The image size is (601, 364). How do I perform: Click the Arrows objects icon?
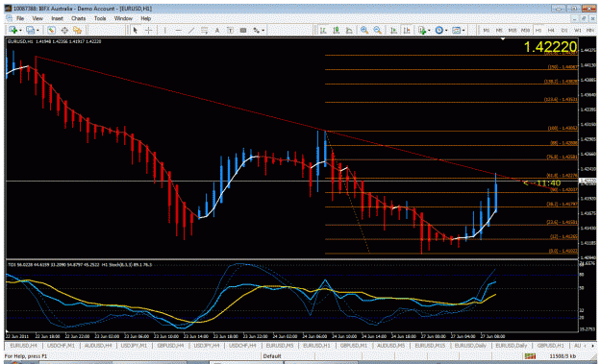(x=256, y=30)
